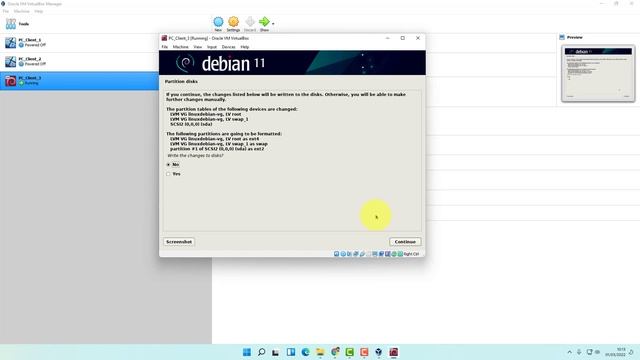
Task: Open Machine menu of PC_Client_3 VM window
Action: tap(180, 47)
